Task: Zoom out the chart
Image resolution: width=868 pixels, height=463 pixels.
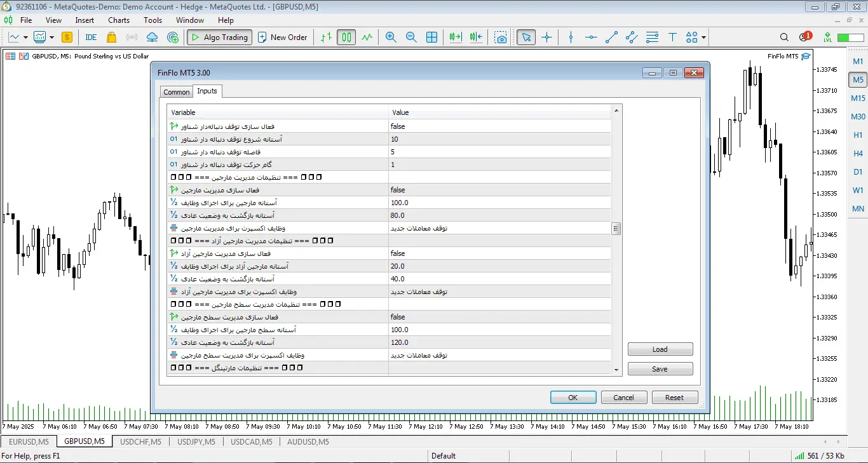Action: pos(411,37)
